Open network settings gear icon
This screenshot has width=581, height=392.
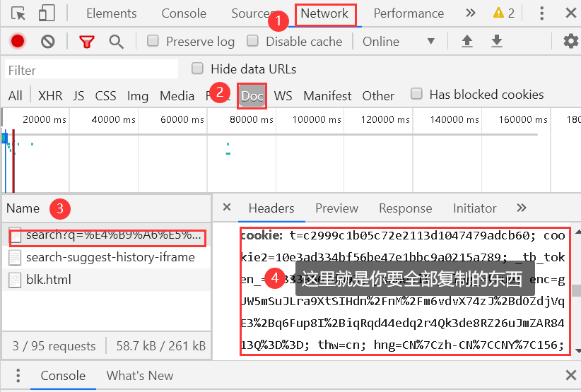[570, 41]
